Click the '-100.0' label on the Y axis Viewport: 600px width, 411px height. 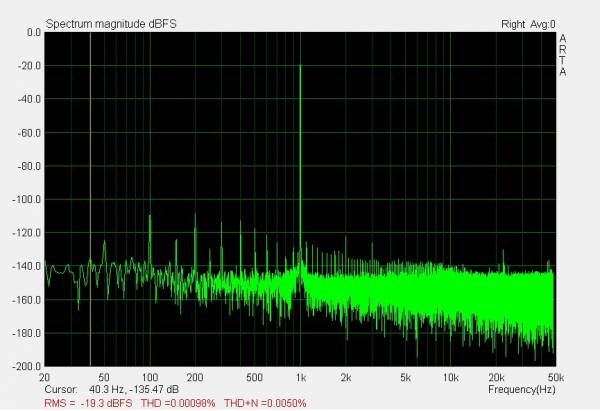pyautogui.click(x=26, y=200)
